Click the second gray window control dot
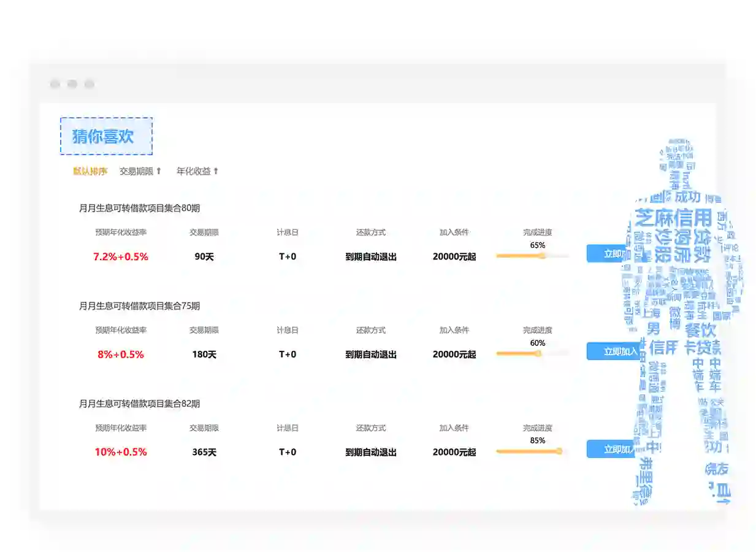This screenshot has width=756, height=552. (x=72, y=84)
